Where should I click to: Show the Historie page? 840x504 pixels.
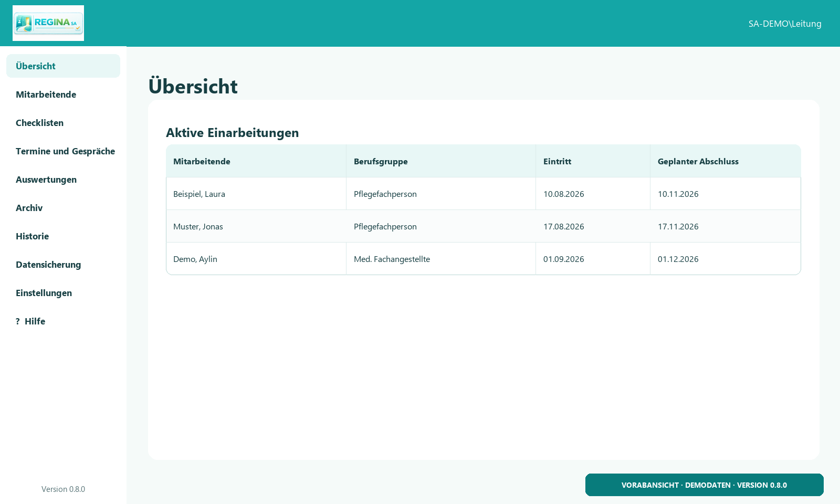[x=63, y=236]
